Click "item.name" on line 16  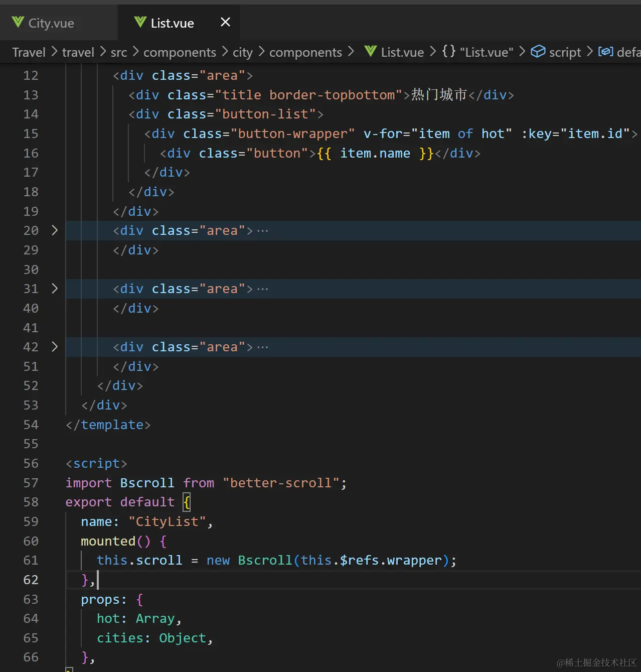click(375, 153)
